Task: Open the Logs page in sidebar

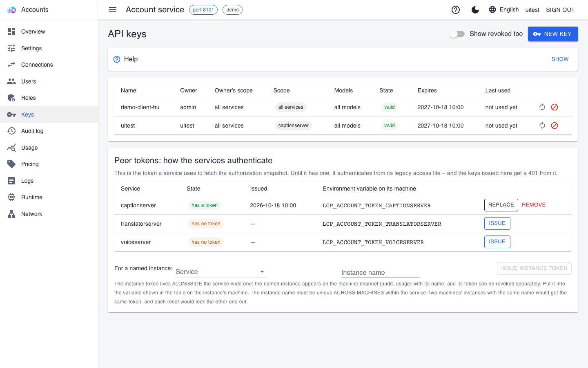Action: point(49,181)
